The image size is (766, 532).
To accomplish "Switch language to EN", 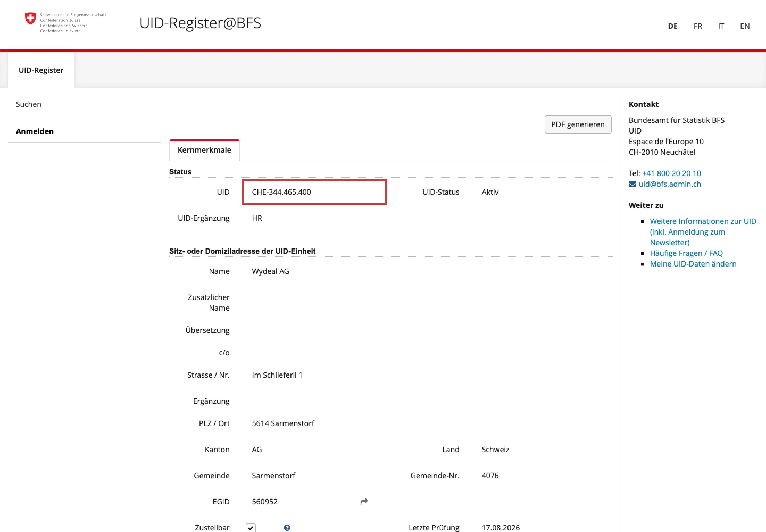I will coord(745,26).
